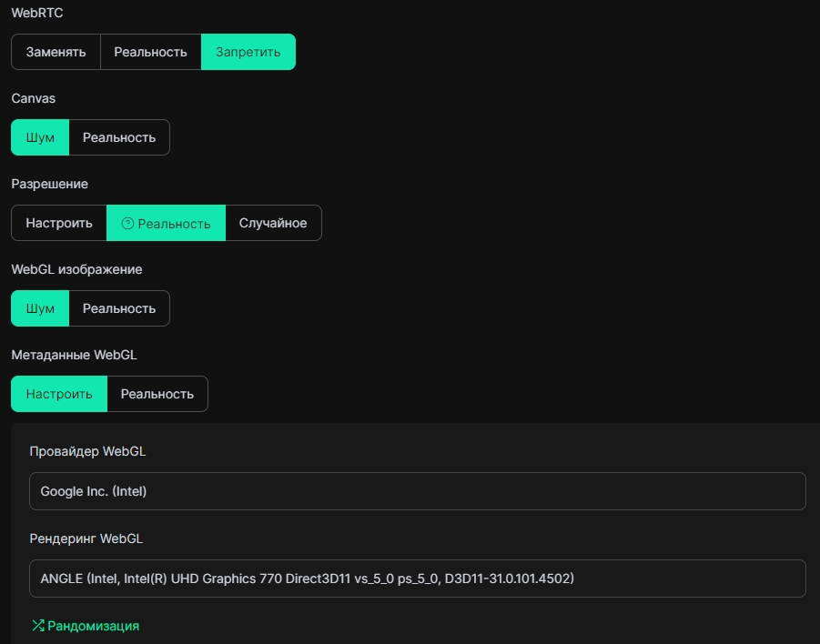Select WebRTC Реальность option
Image resolution: width=820 pixels, height=644 pixels.
pyautogui.click(x=150, y=52)
